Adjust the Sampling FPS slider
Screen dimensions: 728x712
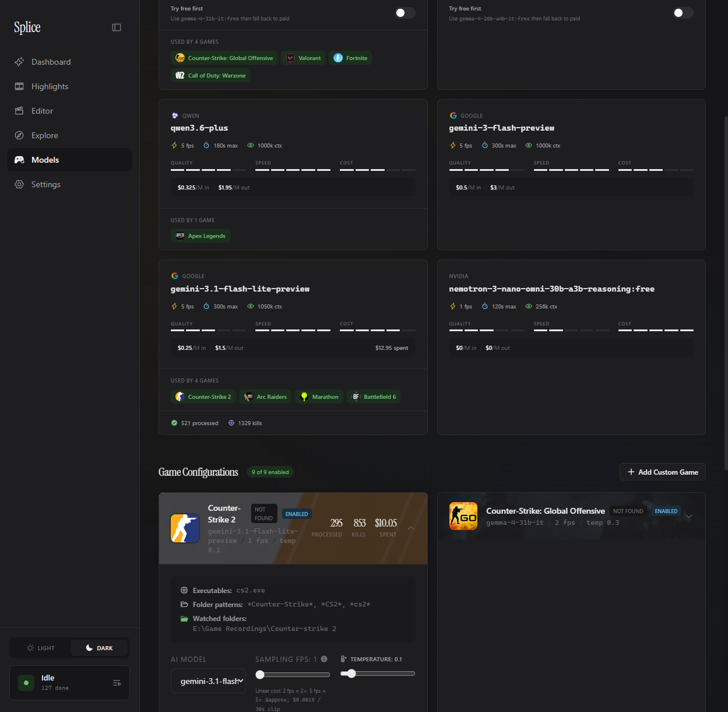pyautogui.click(x=293, y=674)
